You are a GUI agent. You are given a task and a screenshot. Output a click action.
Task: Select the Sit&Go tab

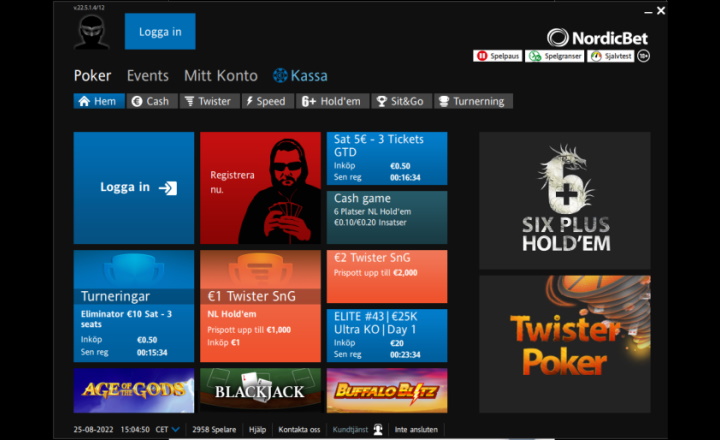pos(401,101)
